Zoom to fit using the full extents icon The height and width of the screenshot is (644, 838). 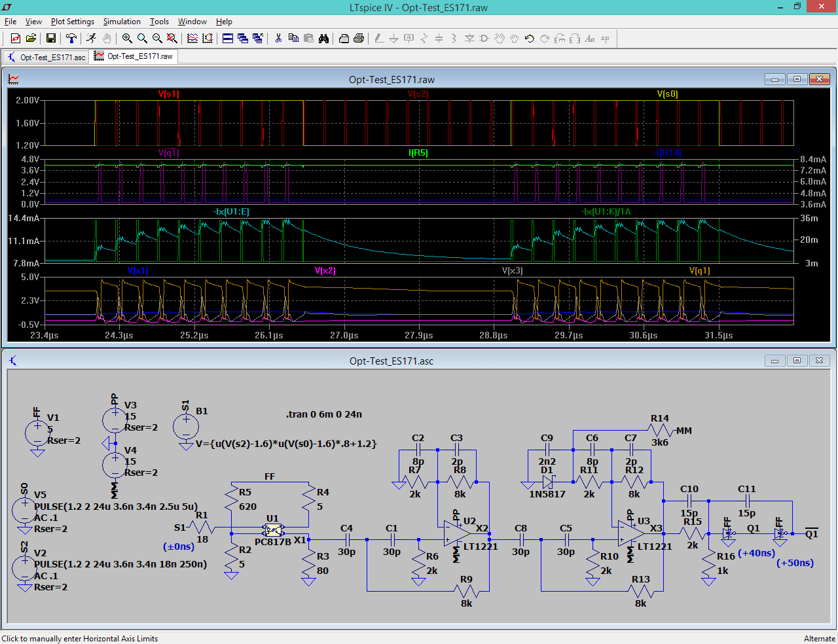(x=171, y=39)
